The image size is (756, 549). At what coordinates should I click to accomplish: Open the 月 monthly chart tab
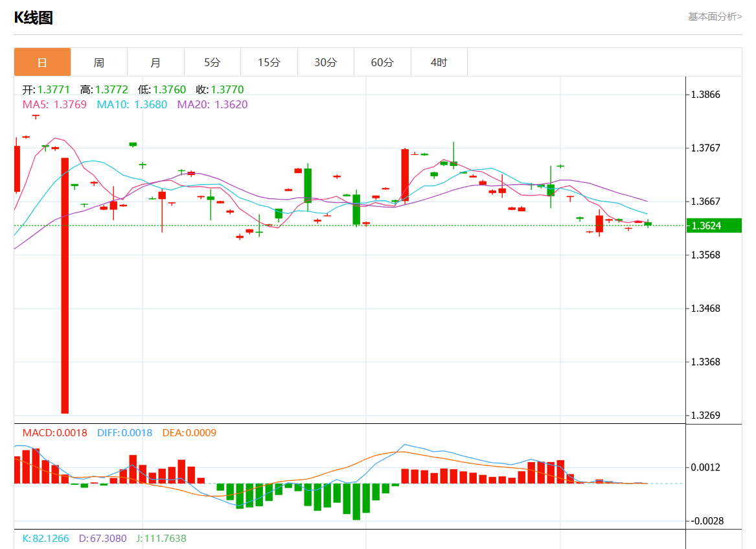tap(155, 62)
